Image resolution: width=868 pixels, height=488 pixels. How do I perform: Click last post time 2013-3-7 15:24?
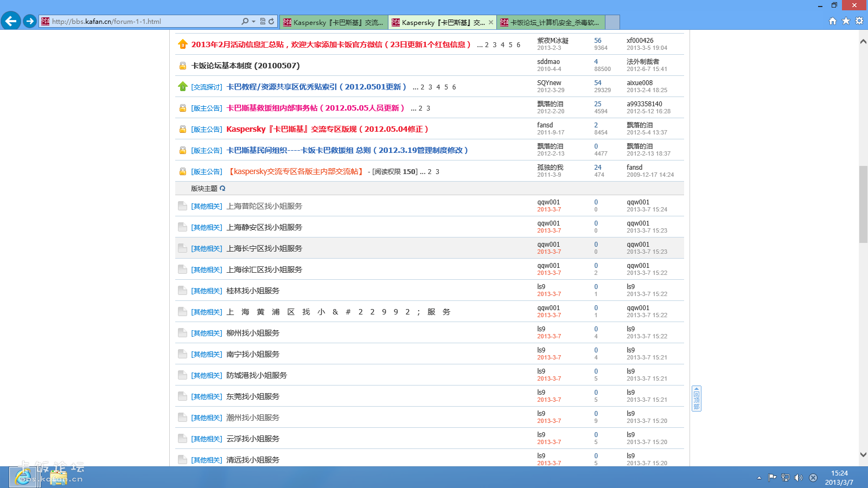coord(647,209)
